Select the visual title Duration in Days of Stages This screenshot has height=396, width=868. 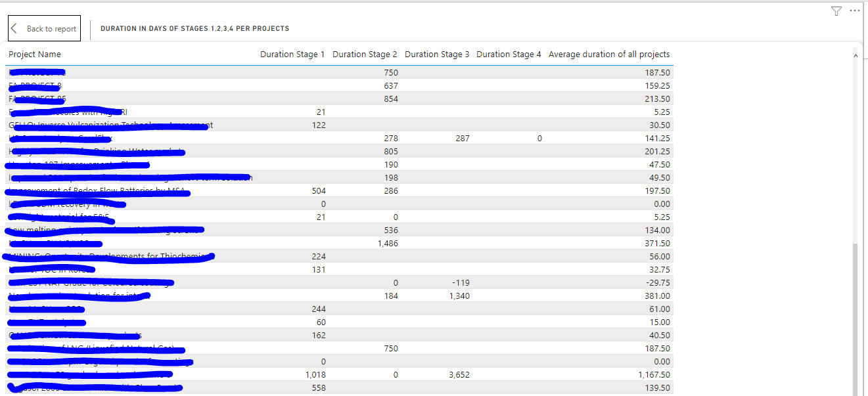click(194, 29)
